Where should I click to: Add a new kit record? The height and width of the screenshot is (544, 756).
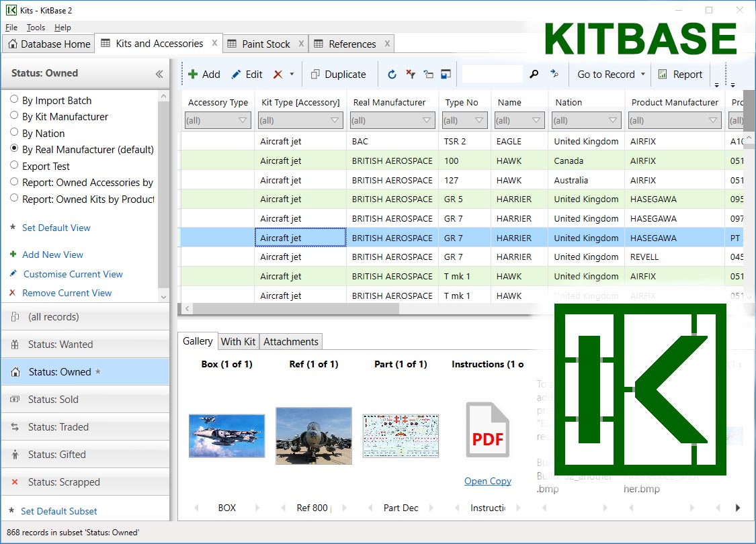pyautogui.click(x=204, y=74)
